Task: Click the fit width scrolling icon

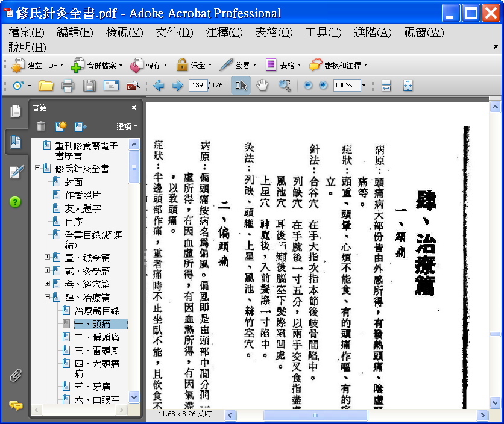Action: [386, 86]
